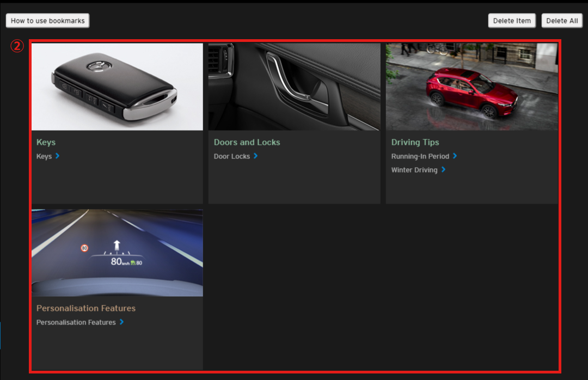Click the chevron arrow next to Door Locks

click(255, 156)
